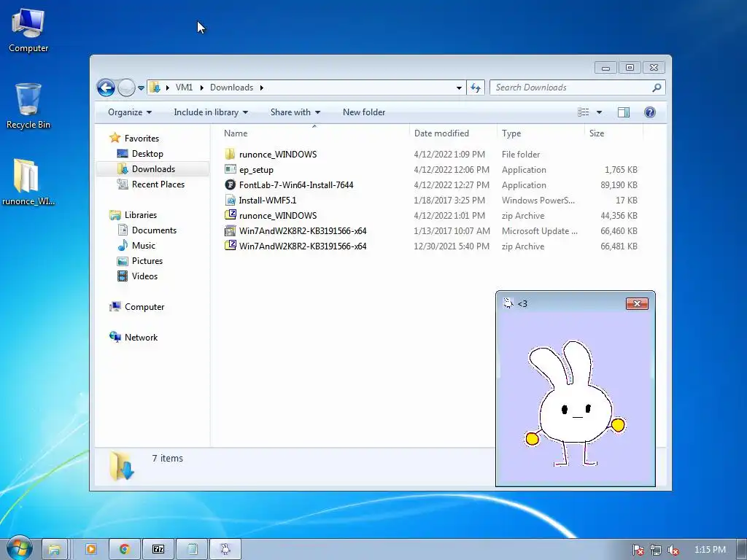Select the FontLab-7-Win64-Install-7644 icon
The width and height of the screenshot is (747, 560).
pos(230,184)
